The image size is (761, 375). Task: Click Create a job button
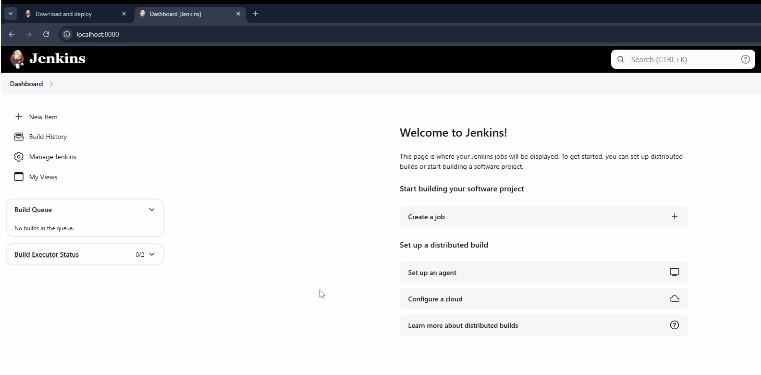coord(544,217)
